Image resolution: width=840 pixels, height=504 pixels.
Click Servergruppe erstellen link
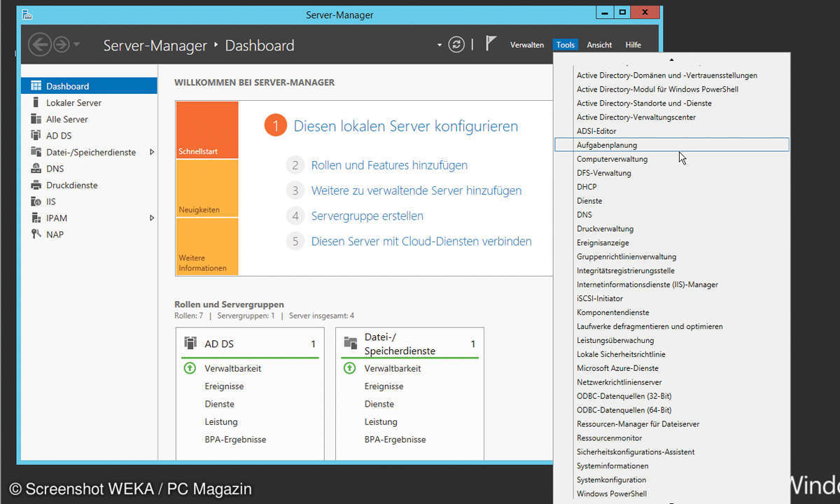point(367,216)
